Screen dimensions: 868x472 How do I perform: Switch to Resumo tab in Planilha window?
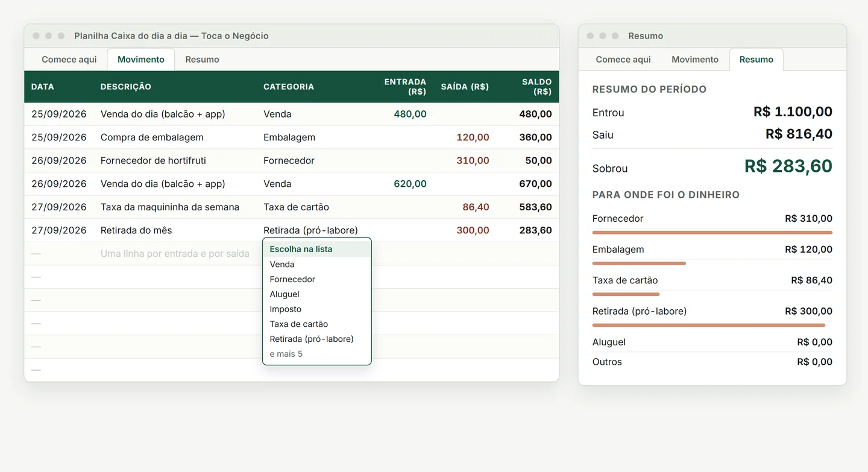click(x=202, y=59)
